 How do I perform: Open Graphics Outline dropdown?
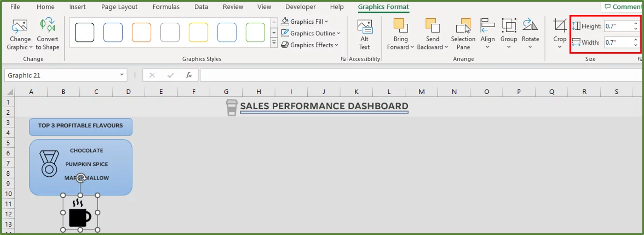pos(311,33)
